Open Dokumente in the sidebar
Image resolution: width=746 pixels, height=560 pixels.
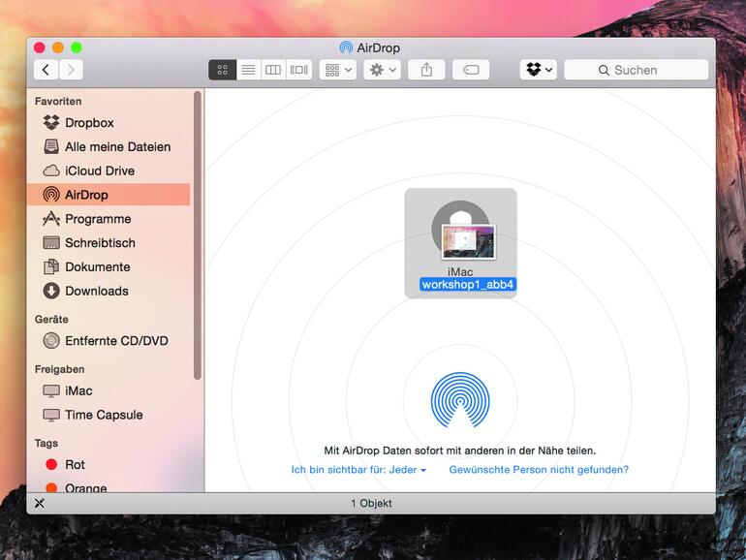(109, 266)
